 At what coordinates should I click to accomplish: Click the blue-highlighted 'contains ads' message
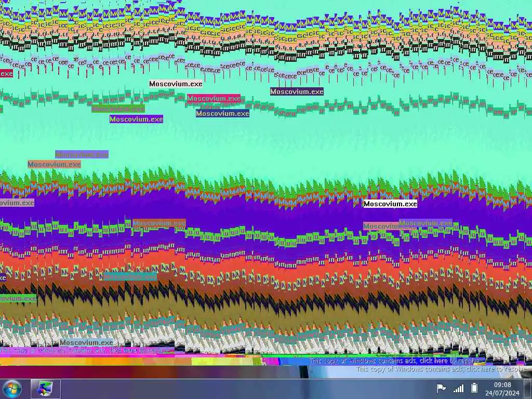click(x=395, y=361)
